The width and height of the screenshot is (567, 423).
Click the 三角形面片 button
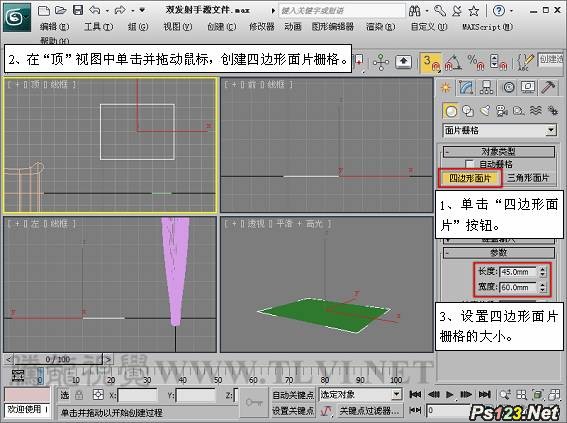(x=528, y=178)
